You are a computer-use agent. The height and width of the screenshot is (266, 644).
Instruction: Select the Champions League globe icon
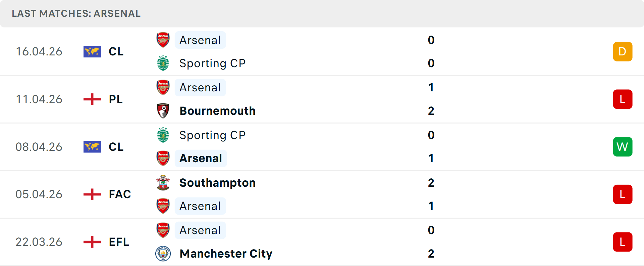[x=92, y=51]
